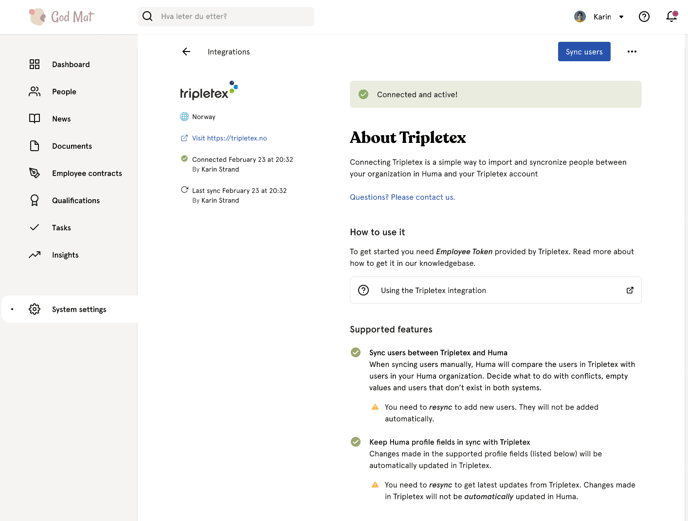Click the search magnifier icon

tap(147, 16)
